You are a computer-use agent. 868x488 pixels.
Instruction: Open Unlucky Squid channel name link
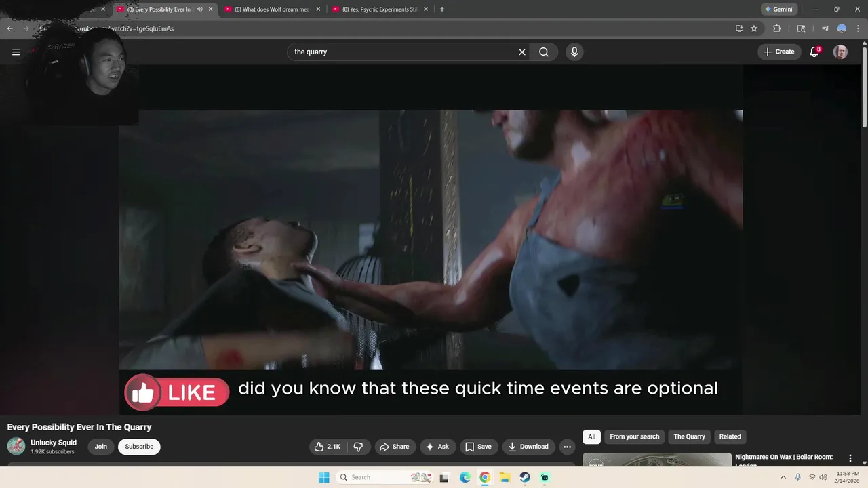point(54,443)
